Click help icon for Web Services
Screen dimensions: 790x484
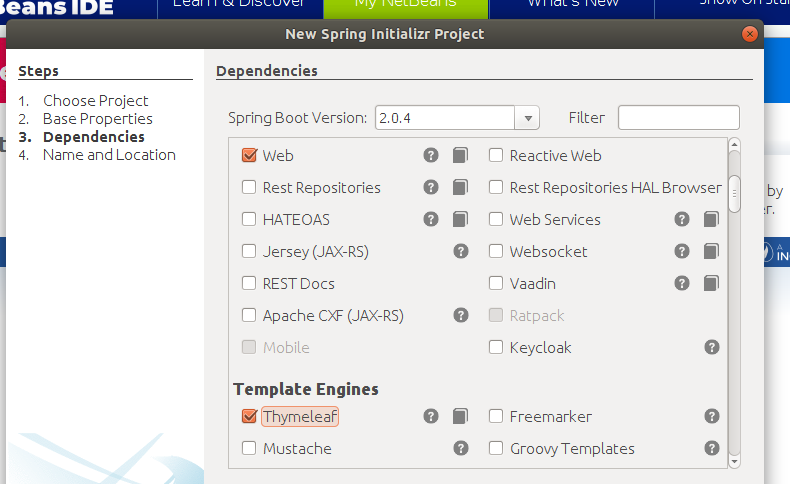click(682, 219)
